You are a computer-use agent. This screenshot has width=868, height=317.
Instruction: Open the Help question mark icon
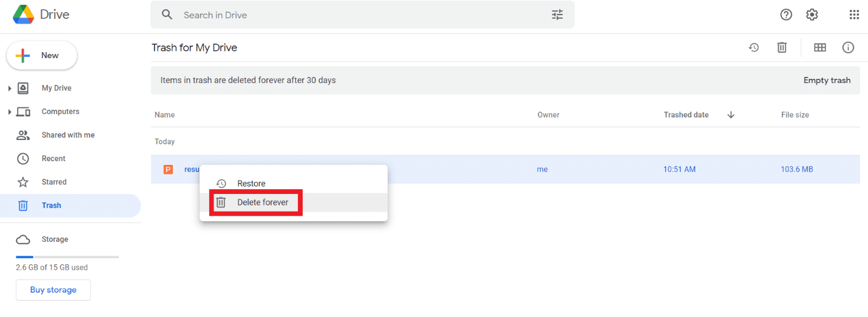[786, 15]
